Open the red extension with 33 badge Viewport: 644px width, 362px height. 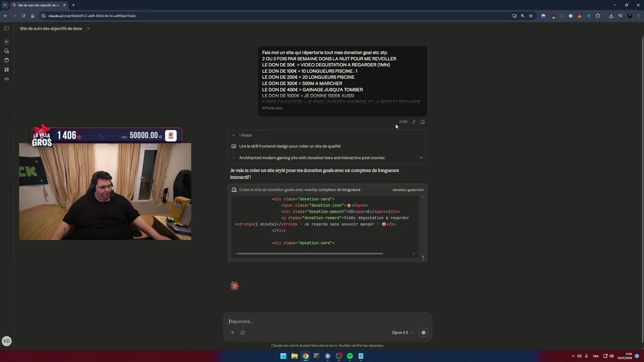pos(552,16)
